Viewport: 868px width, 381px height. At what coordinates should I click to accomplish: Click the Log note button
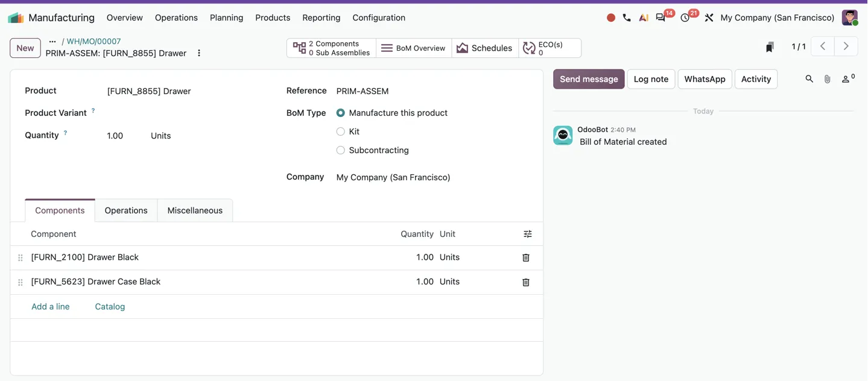coord(651,79)
